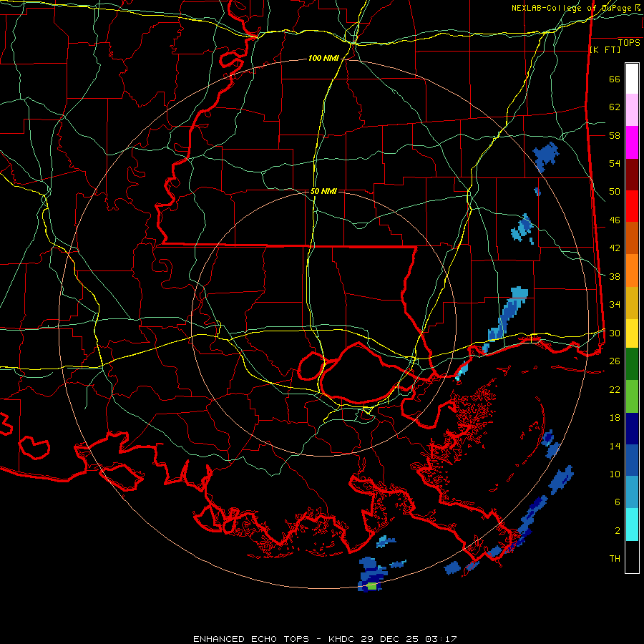Click the cyan legend swatch
This screenshot has width=644, height=644.
point(632,525)
